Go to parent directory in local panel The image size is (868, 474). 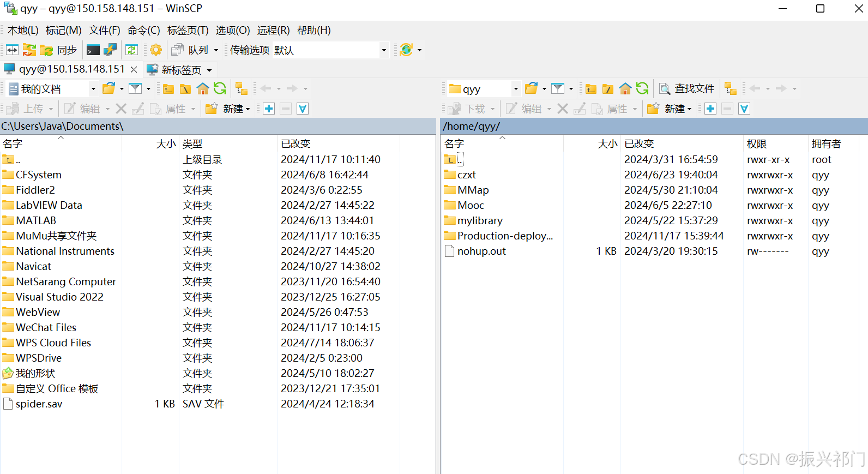(x=168, y=89)
